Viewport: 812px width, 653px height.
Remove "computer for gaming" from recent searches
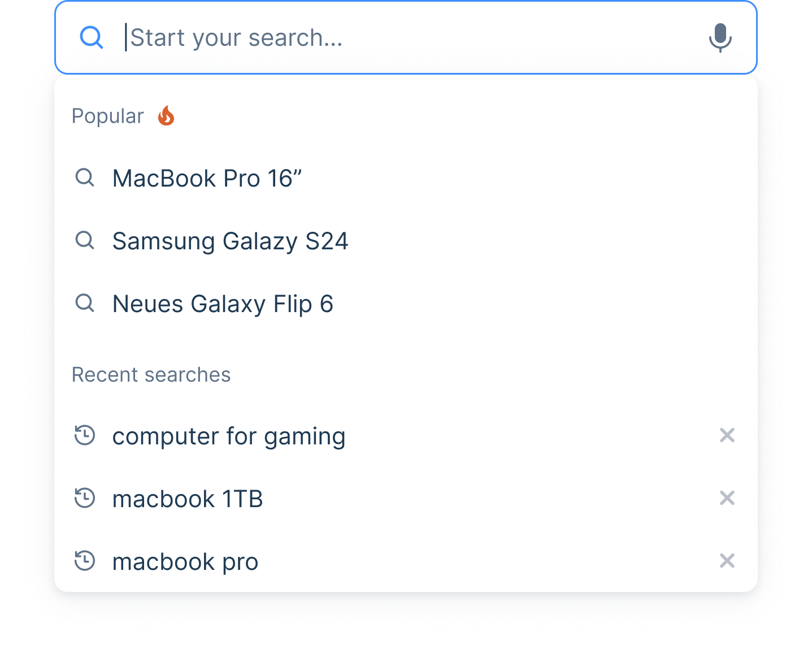coord(727,435)
